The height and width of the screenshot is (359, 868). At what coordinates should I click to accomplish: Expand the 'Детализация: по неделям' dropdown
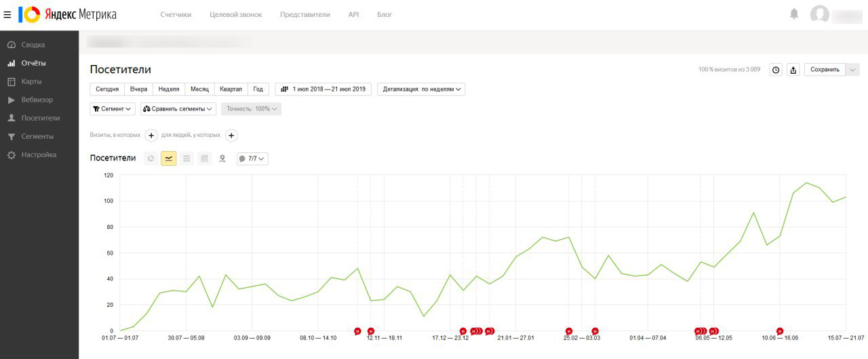click(x=421, y=89)
